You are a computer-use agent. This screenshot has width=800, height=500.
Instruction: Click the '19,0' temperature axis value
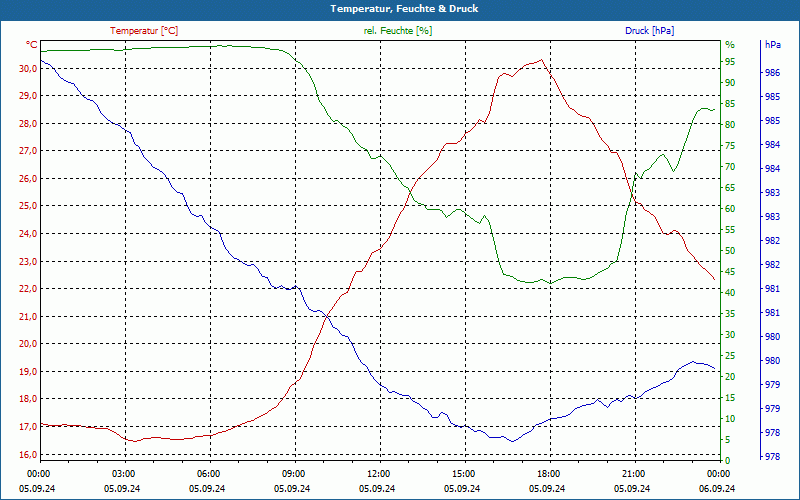(29, 372)
